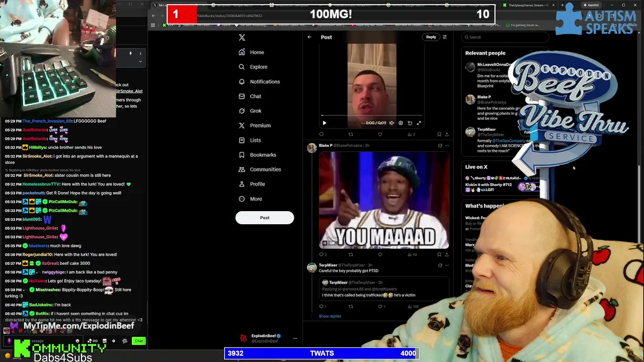644x362 pixels.
Task: Click Grok icon on TerpMiser reply
Action: point(440,265)
